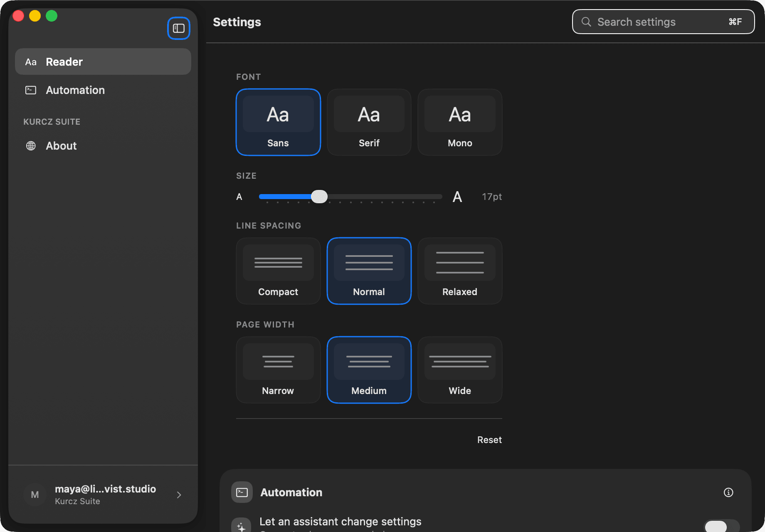The height and width of the screenshot is (532, 765).
Task: Choose Normal line spacing
Action: (369, 271)
